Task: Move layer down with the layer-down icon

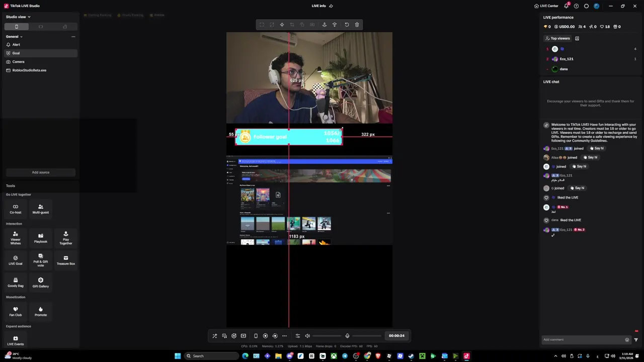Action: (335, 25)
